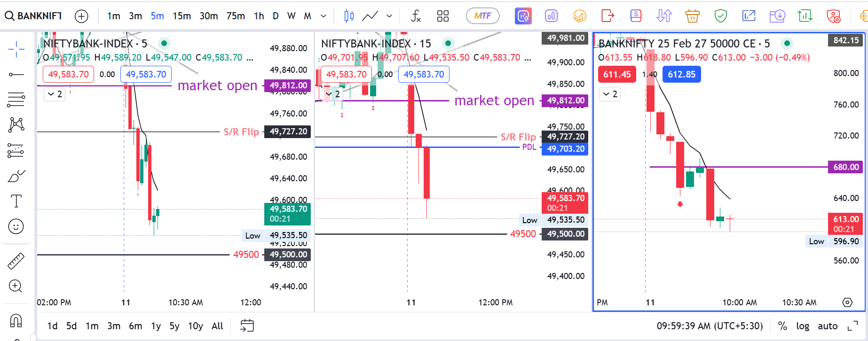The width and height of the screenshot is (868, 341).
Task: Click the up-down arrows icon
Action: pos(664,16)
